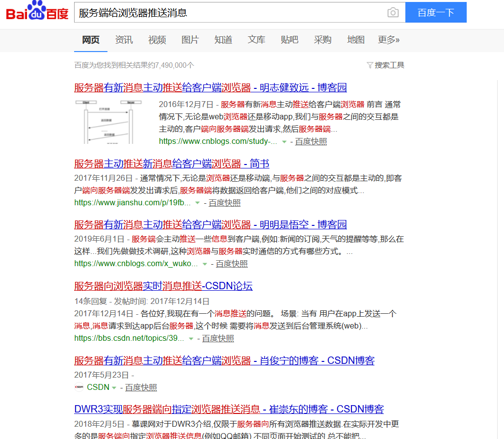Click text 14条回复 - 发帖时间

coord(111,302)
